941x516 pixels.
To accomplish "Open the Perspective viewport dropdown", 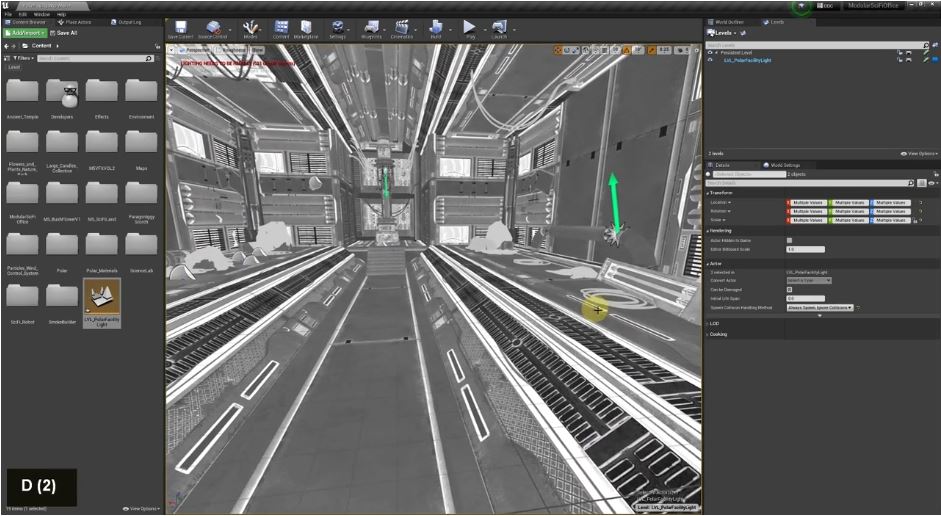I will click(197, 49).
